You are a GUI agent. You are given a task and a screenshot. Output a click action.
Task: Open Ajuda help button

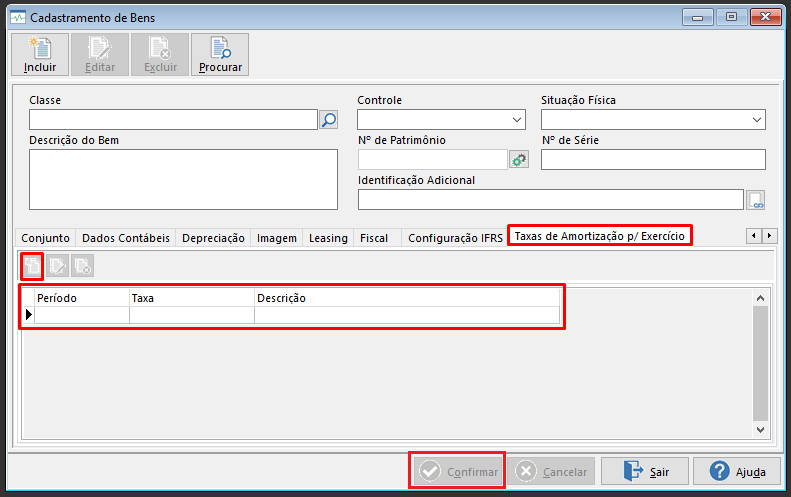[x=737, y=471]
